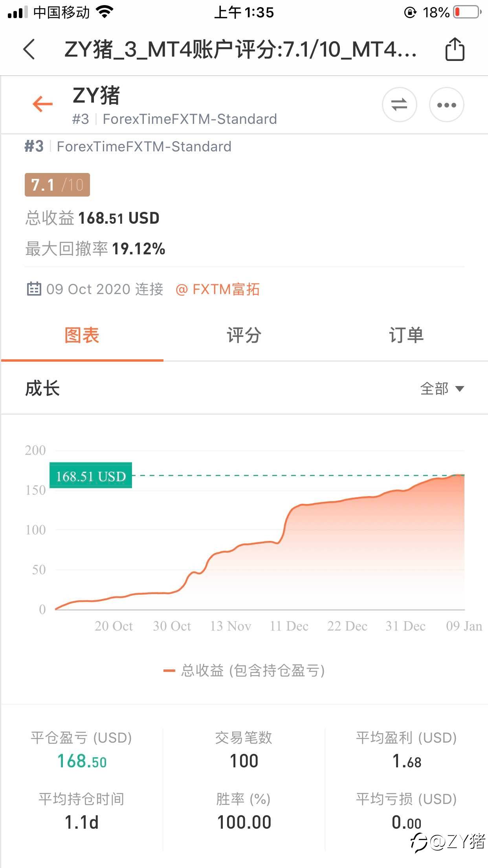
Task: Tap the share icon in the header
Action: (455, 49)
